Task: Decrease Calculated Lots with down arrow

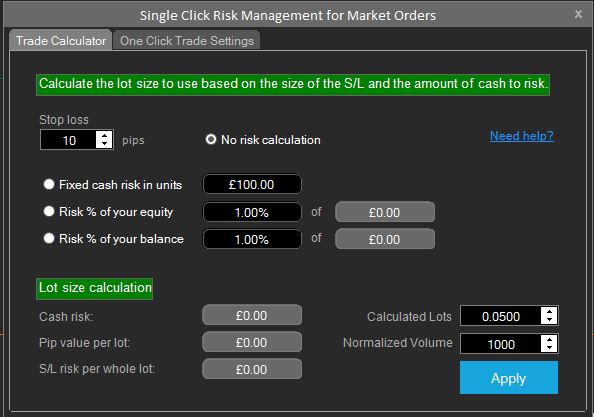Action: click(549, 320)
